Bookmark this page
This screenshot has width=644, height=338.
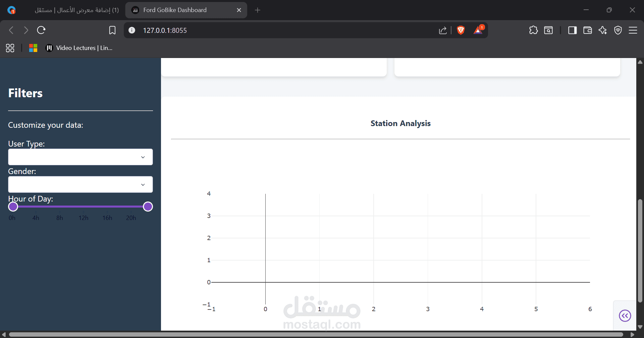coord(112,30)
